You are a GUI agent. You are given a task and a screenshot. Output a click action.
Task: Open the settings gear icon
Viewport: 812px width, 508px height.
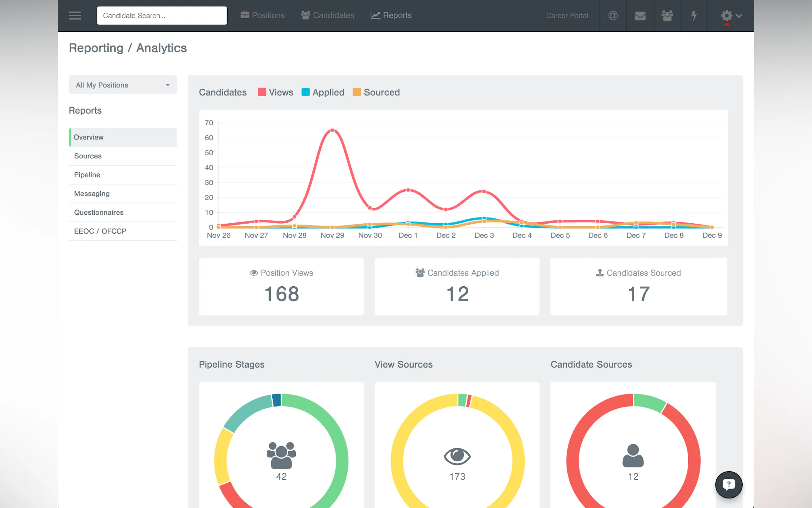point(726,15)
